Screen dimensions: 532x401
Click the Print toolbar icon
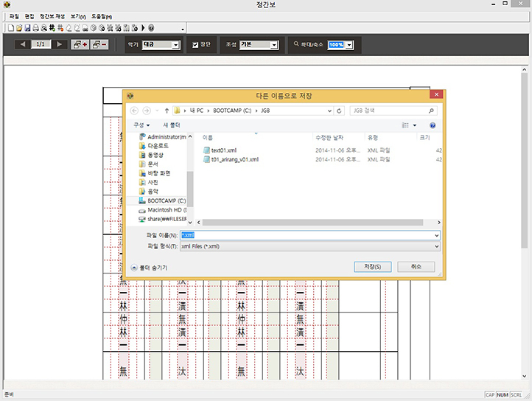point(35,28)
